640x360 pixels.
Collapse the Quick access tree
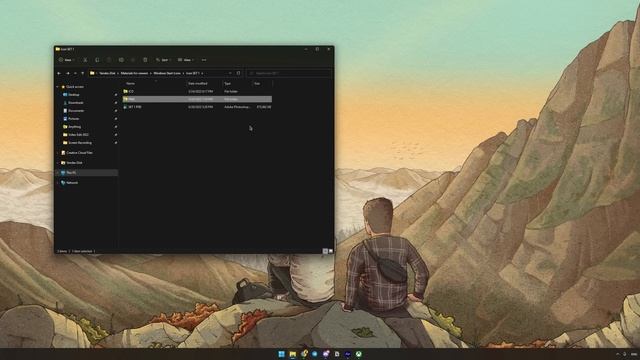[58, 87]
